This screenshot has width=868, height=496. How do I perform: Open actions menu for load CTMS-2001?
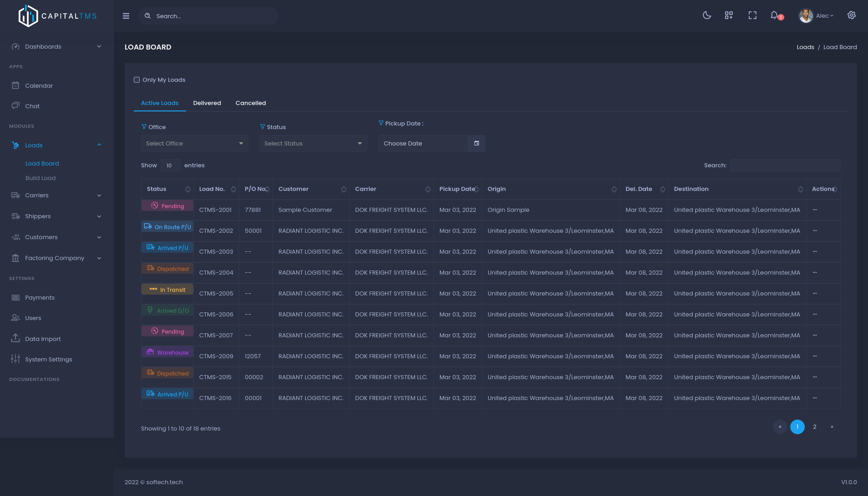click(815, 210)
